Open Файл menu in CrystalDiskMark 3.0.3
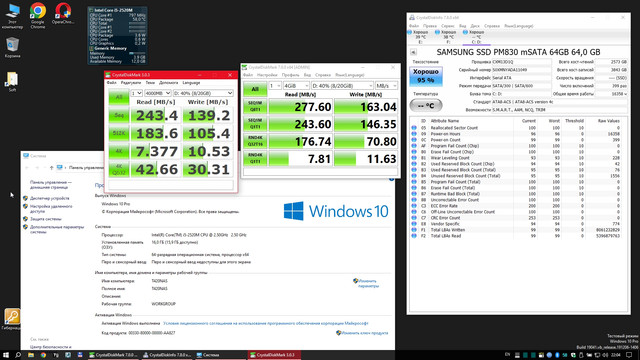The width and height of the screenshot is (640, 360). coord(111,82)
